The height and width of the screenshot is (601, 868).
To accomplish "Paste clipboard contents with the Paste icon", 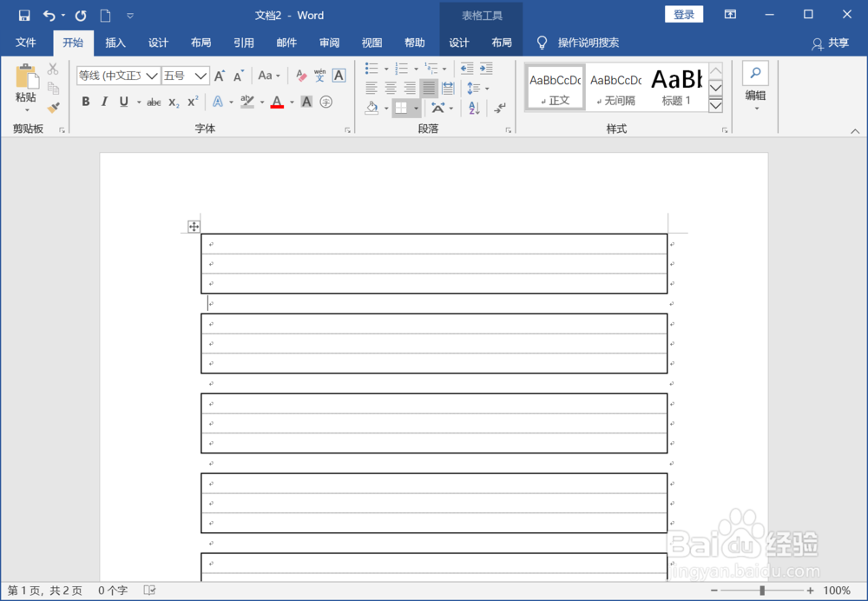I will [26, 76].
